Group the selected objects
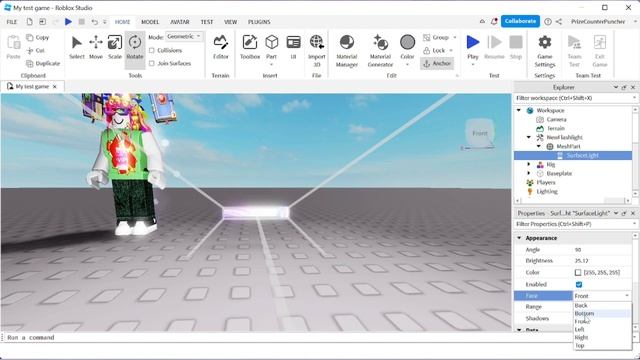Image resolution: width=640 pixels, height=360 pixels. [x=436, y=38]
